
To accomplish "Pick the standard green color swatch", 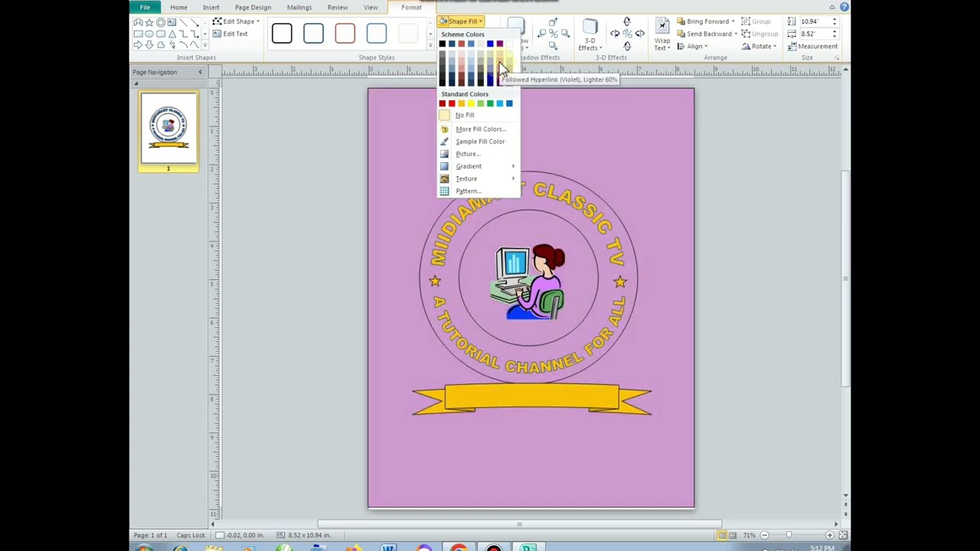I will (x=490, y=103).
